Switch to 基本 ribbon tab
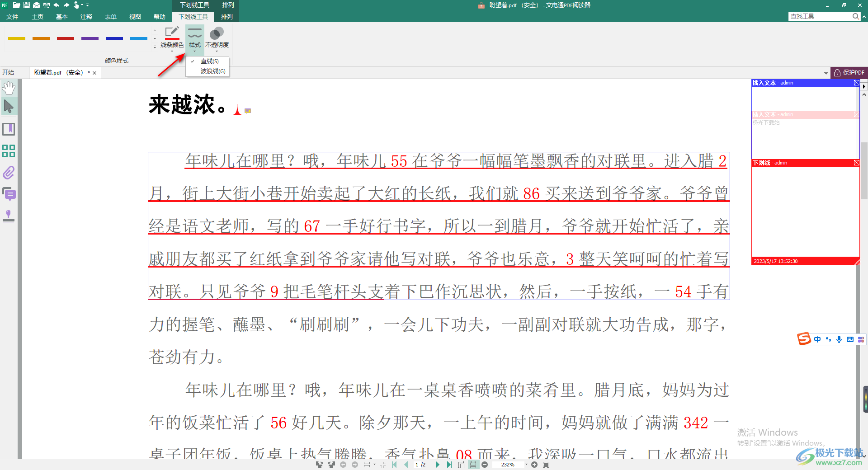The width and height of the screenshot is (868, 470). click(62, 17)
